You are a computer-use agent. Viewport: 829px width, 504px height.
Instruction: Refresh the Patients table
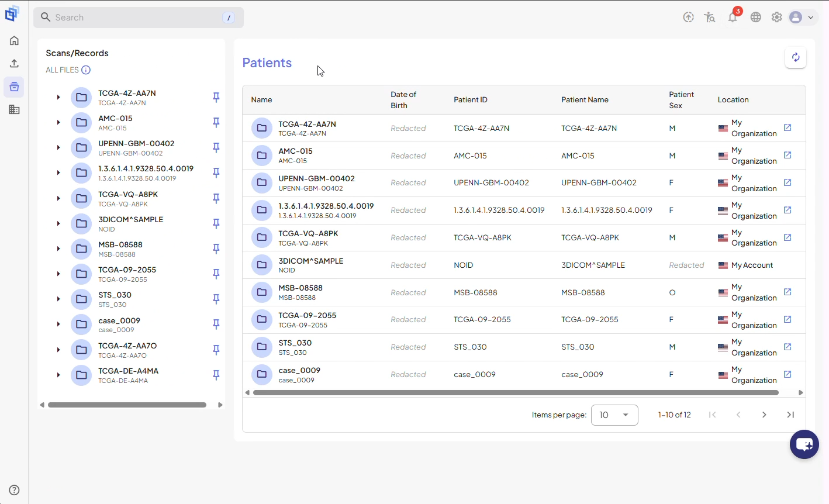[x=796, y=57]
